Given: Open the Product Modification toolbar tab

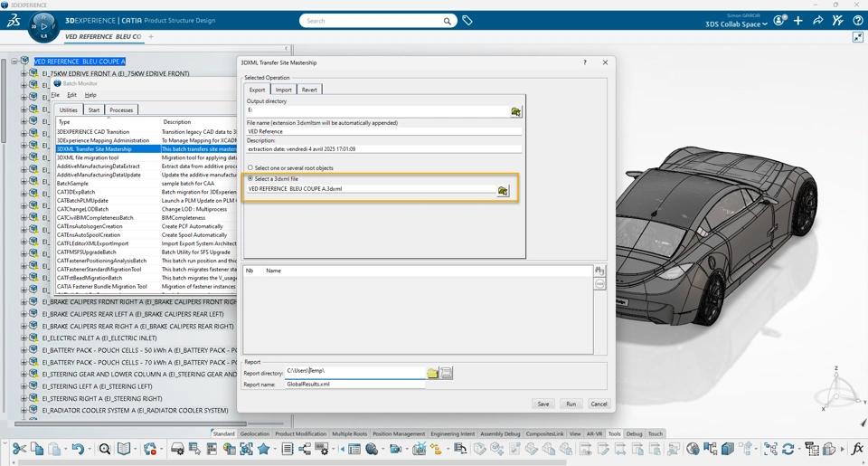Looking at the screenshot, I should coord(300,434).
